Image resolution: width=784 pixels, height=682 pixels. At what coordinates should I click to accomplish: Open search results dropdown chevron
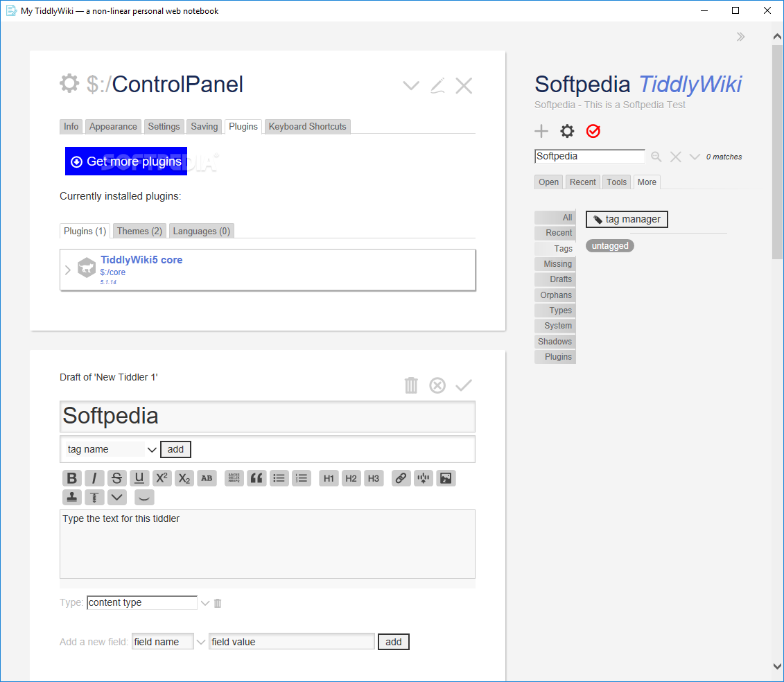[695, 157]
